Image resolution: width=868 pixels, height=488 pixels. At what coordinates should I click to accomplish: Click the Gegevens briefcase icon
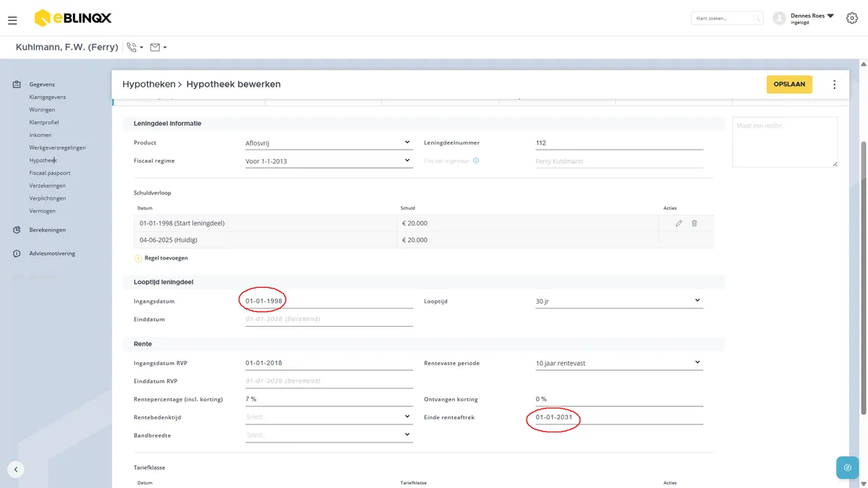pos(17,85)
